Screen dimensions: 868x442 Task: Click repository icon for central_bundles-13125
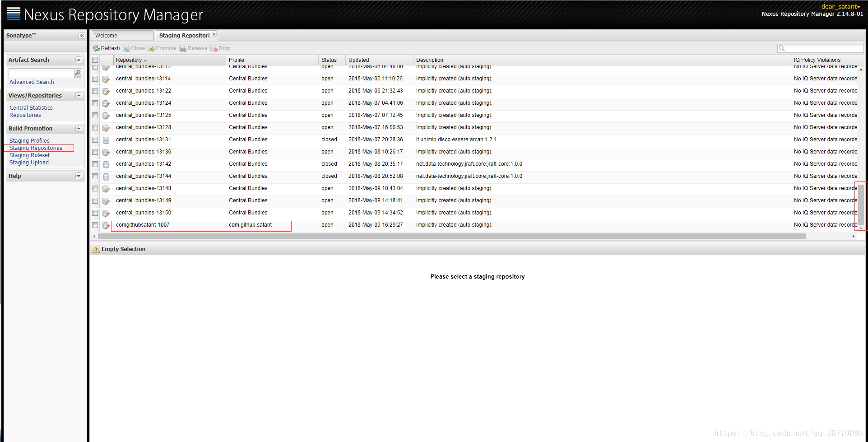[x=106, y=116]
